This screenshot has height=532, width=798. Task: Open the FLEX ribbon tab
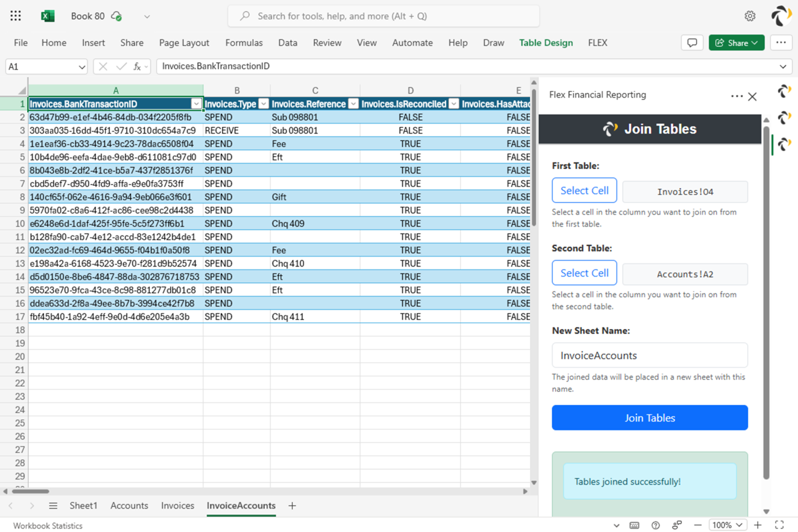(598, 43)
